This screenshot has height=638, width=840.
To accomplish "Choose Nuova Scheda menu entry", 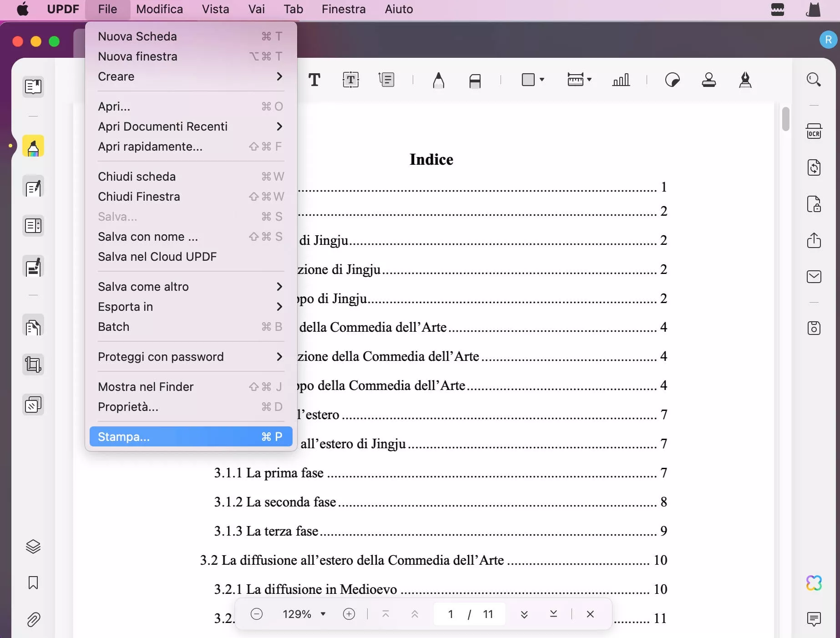I will click(191, 36).
